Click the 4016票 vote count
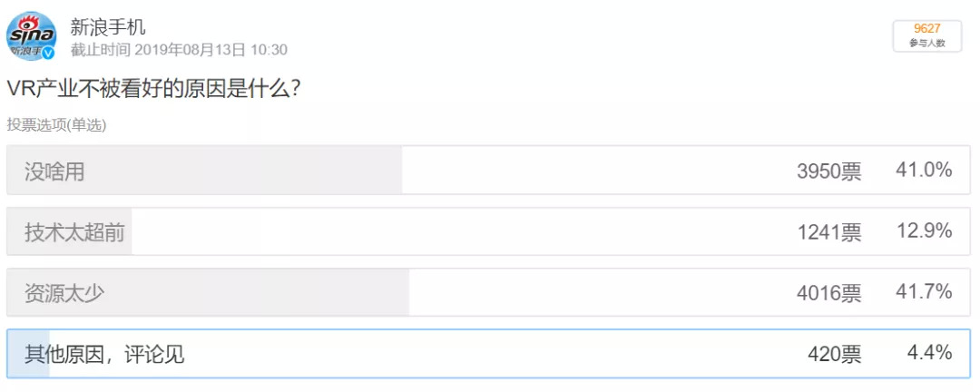980x392 pixels. (829, 293)
